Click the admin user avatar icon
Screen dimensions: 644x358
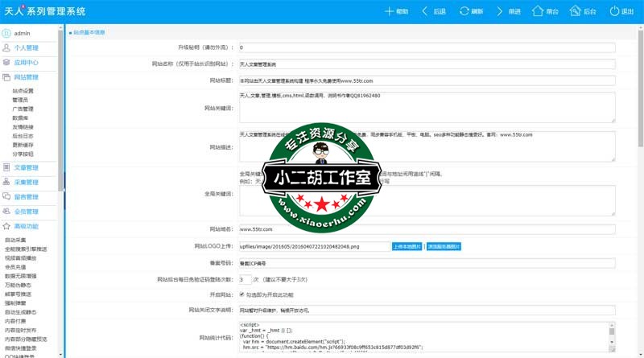tap(6, 34)
